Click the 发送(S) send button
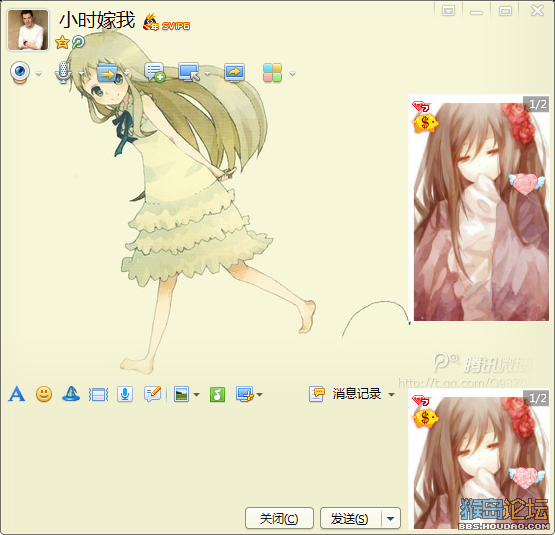555x535 pixels. tap(350, 518)
